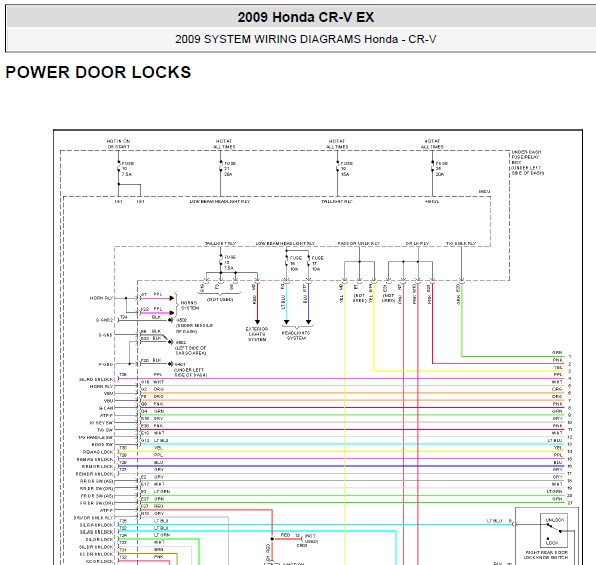Click the 'LT GRN' wire end numbered 20
596x565 pixels.
tap(559, 493)
